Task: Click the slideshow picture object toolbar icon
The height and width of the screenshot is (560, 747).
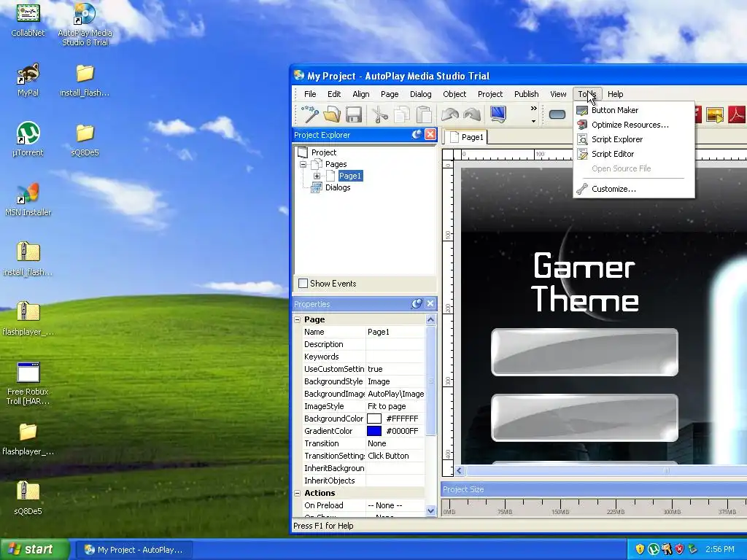Action: [x=715, y=114]
